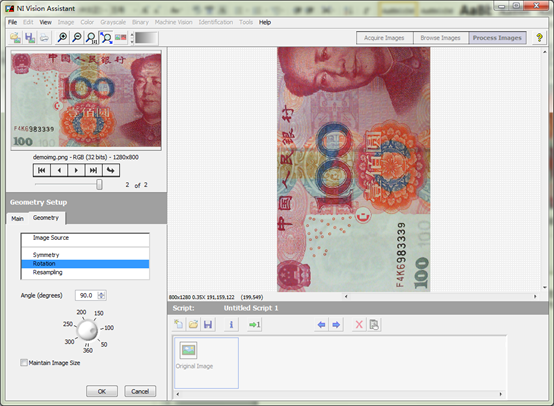Click the Zoom In magnifier icon
Image resolution: width=554 pixels, height=406 pixels.
(x=62, y=37)
